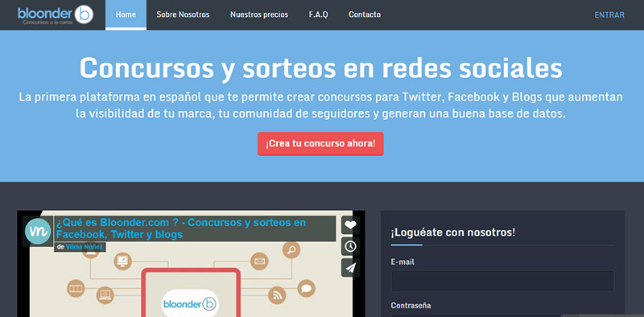This screenshot has height=317, width=644.
Task: Click the E-mail label
Action: point(402,261)
